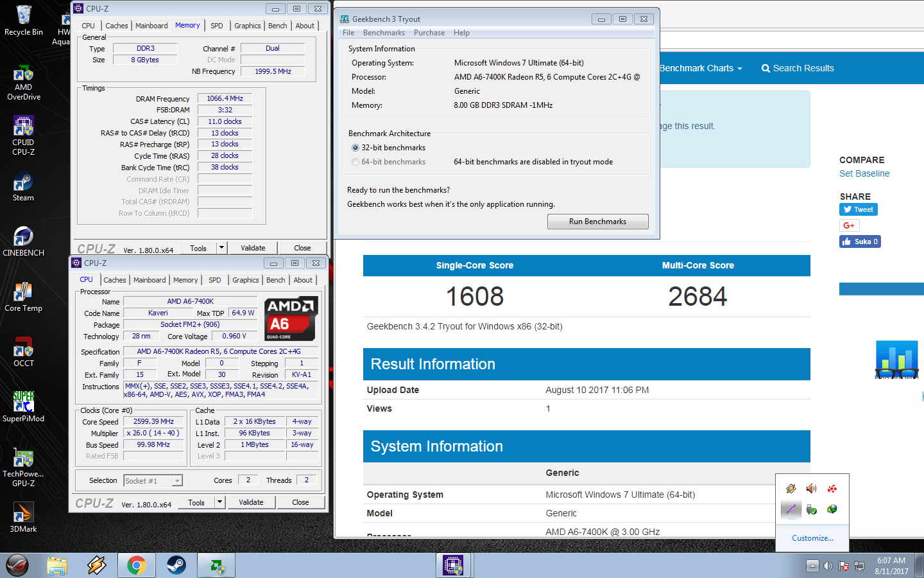Click the orange speaker icon in tray popup
924x578 pixels.
click(x=812, y=489)
